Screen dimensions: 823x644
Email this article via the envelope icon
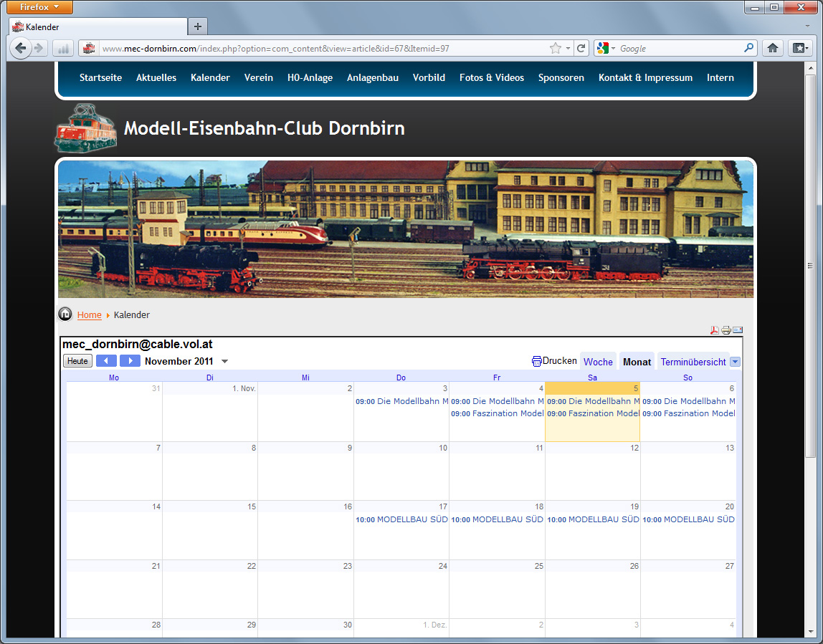738,330
